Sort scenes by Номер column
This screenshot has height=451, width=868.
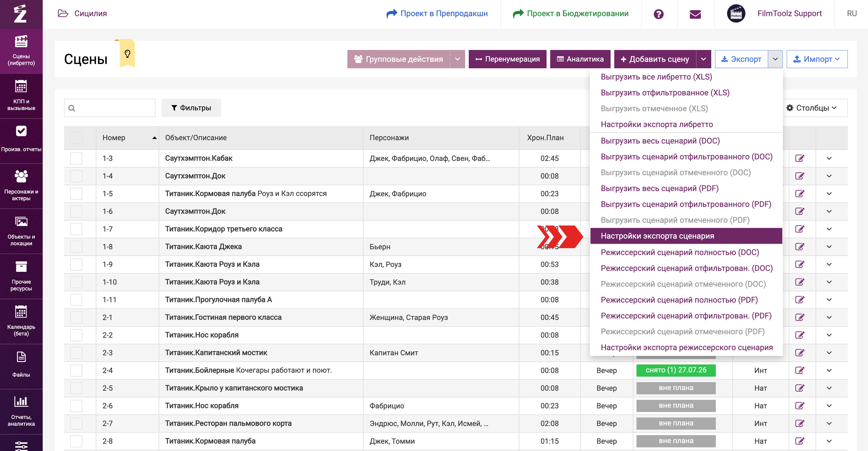127,138
